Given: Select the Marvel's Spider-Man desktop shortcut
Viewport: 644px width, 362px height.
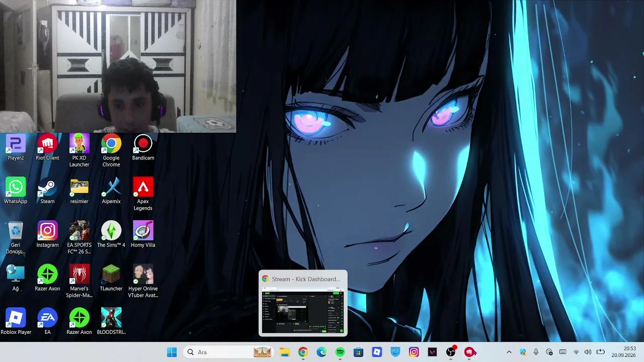Looking at the screenshot, I should click(79, 282).
